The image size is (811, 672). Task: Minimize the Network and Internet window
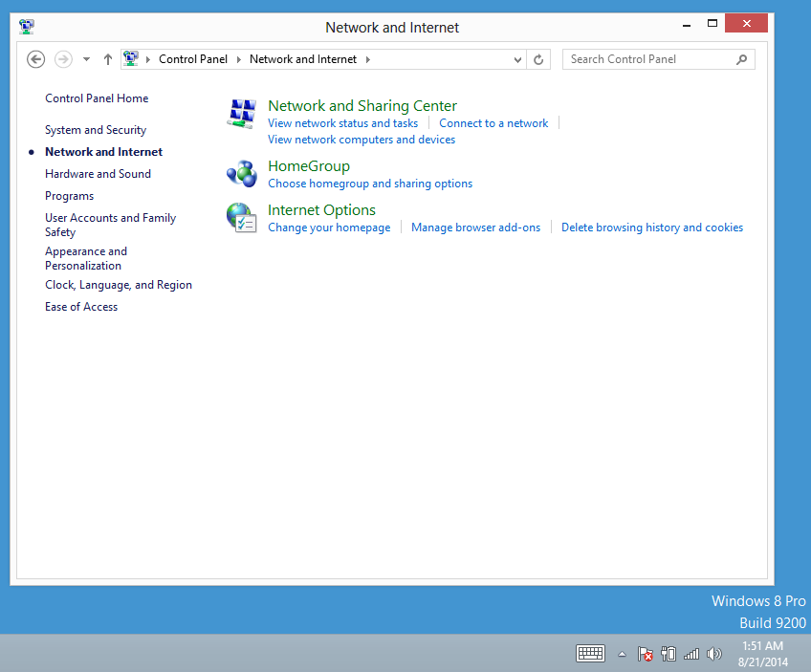pos(687,24)
